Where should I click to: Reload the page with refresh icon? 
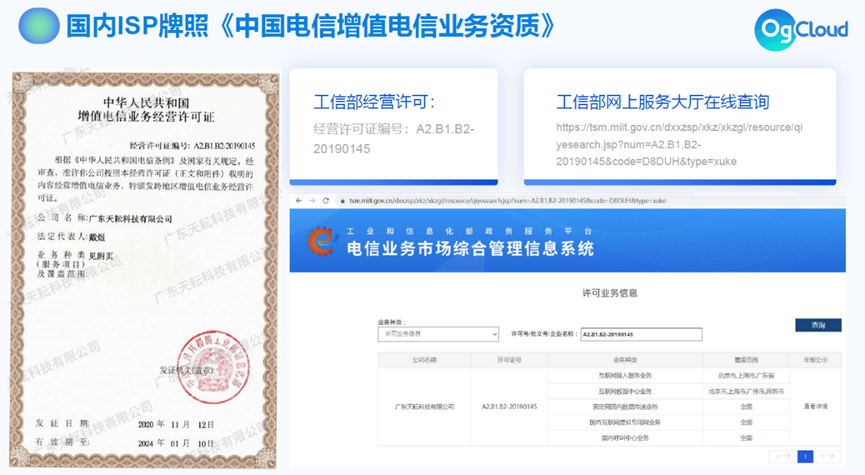pyautogui.click(x=325, y=201)
